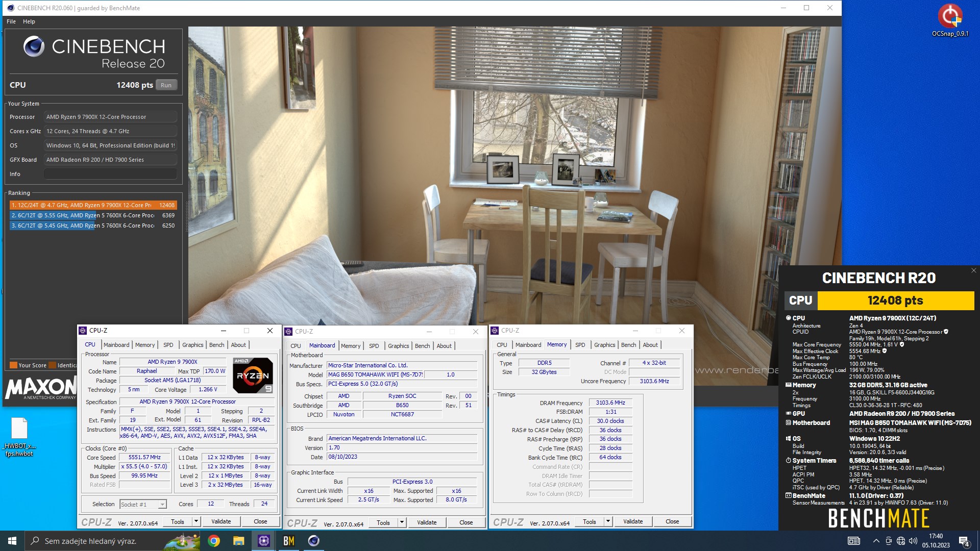Click the Cinebench taskbar icon
The height and width of the screenshot is (551, 980).
tap(314, 541)
